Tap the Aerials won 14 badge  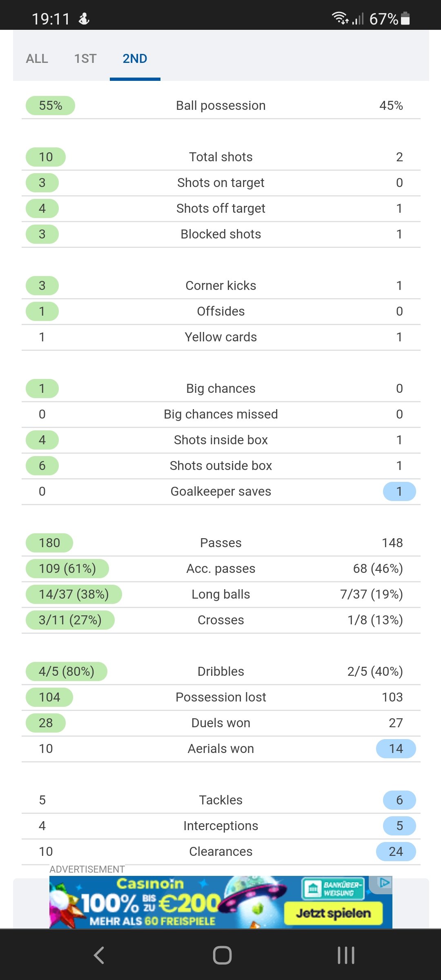pos(396,749)
